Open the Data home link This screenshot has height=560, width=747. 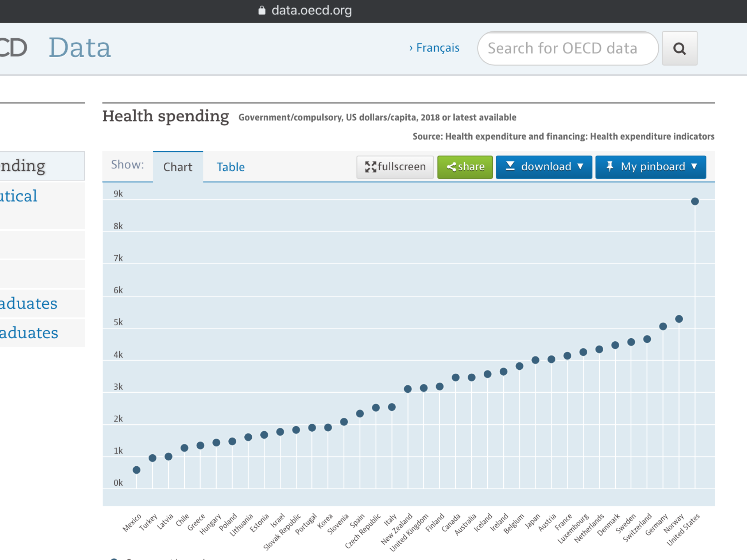pyautogui.click(x=80, y=48)
